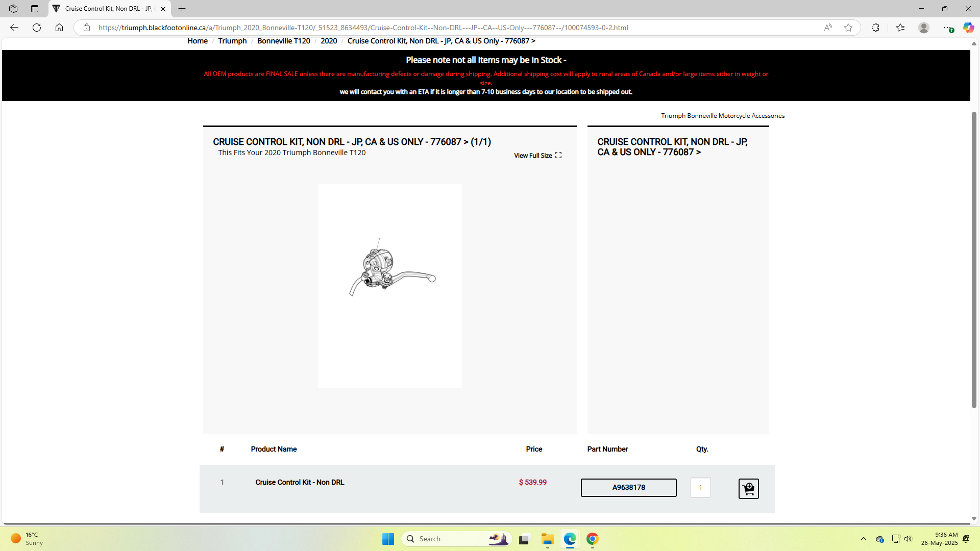Open browser home page
Image resolution: width=980 pixels, height=551 pixels.
[x=59, y=28]
